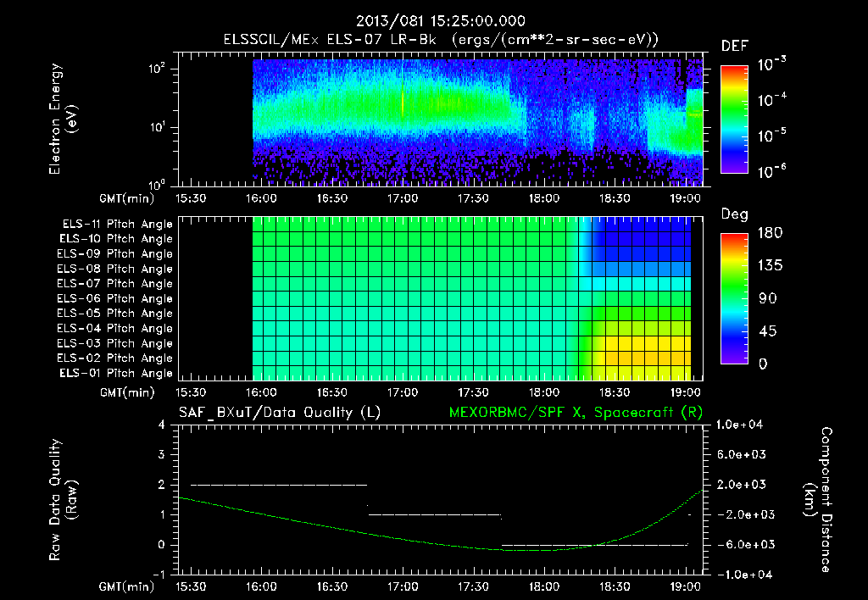
Task: Click the 15:30 tick label under the spectrogram
Action: pos(191,198)
